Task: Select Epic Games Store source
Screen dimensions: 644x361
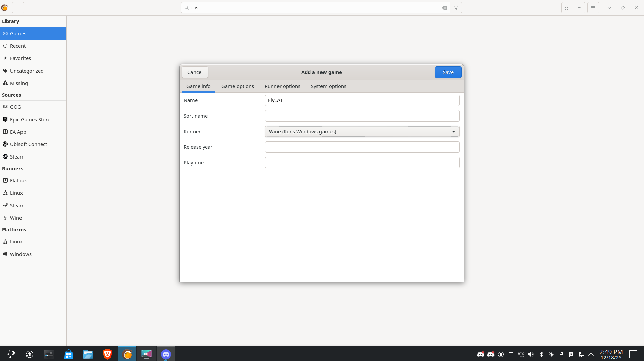Action: point(30,120)
